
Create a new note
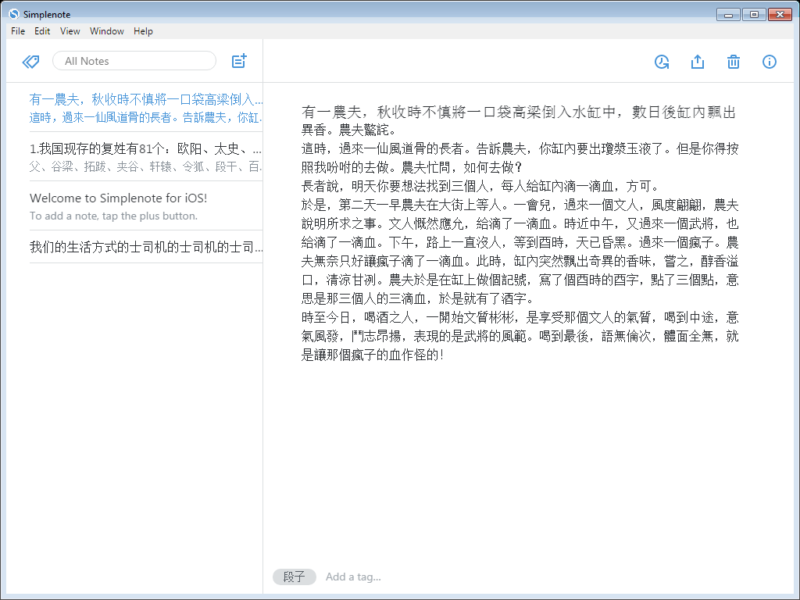(239, 62)
